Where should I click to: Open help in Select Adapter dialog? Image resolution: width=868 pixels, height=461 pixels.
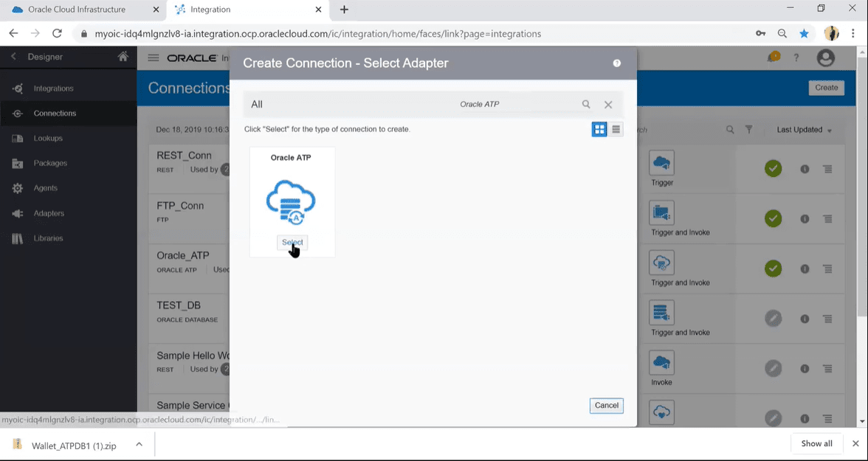[x=617, y=63]
